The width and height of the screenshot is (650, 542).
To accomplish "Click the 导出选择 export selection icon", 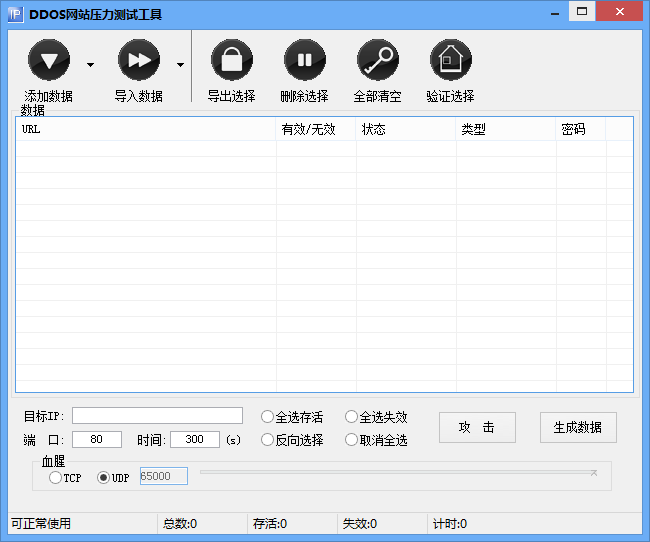I will click(232, 60).
